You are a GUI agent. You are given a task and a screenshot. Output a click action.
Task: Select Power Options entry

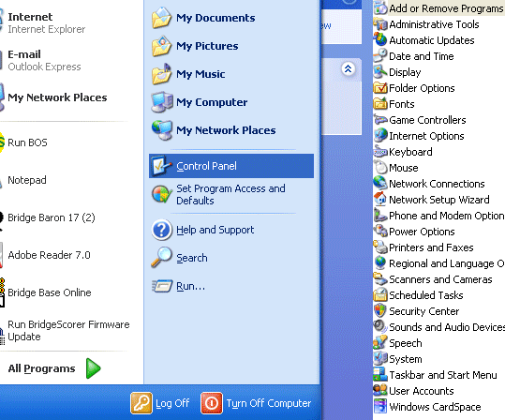pos(414,232)
